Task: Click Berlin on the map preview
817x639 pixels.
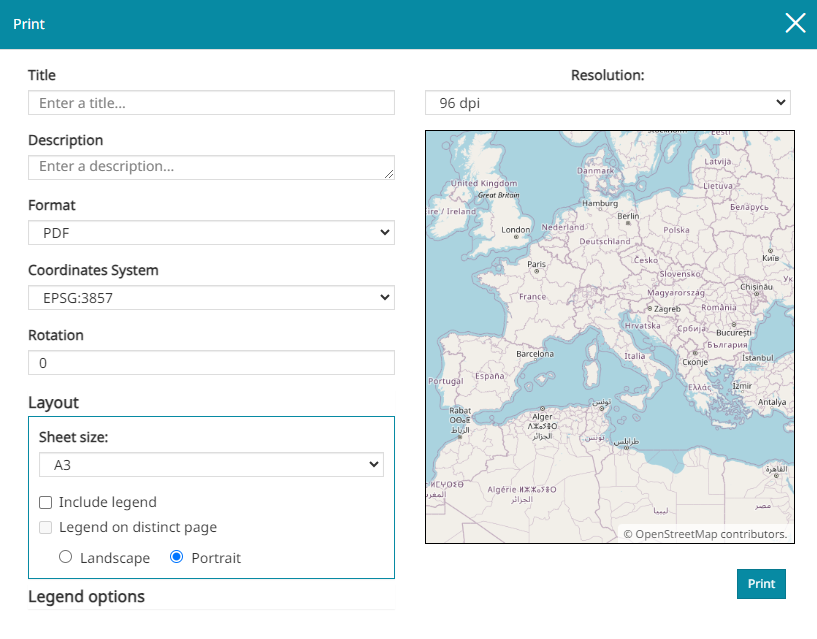Action: point(628,217)
